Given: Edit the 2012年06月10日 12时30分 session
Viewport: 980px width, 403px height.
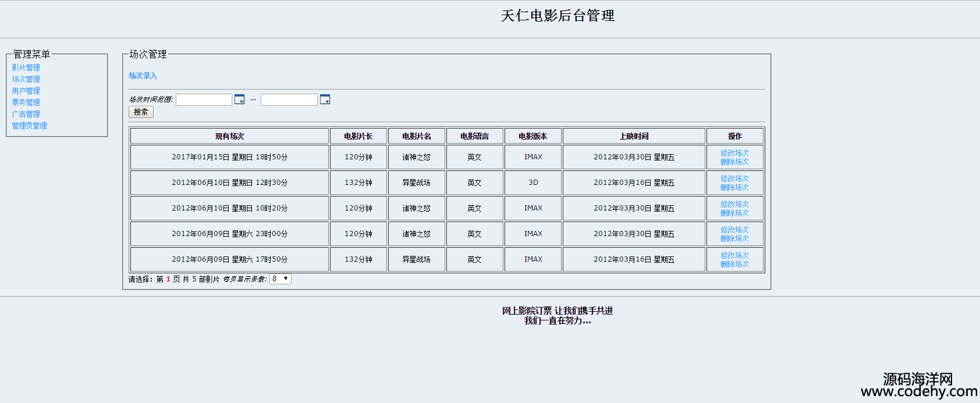Looking at the screenshot, I should pos(734,179).
